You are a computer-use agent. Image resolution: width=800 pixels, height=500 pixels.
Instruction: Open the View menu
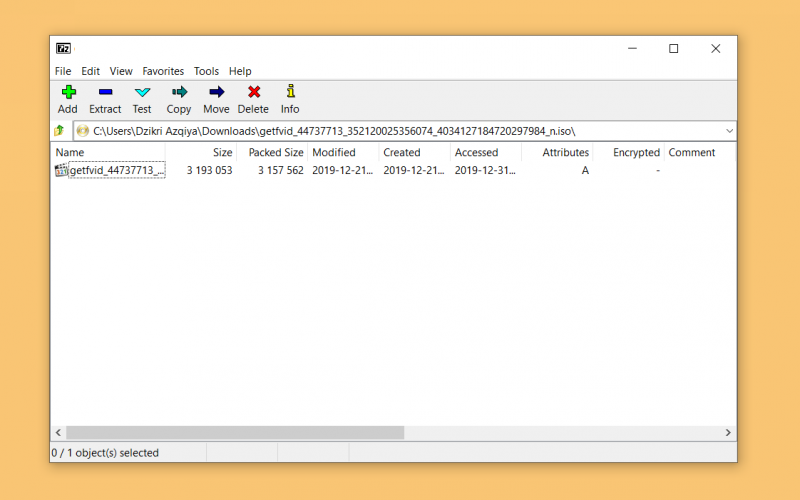click(x=121, y=71)
